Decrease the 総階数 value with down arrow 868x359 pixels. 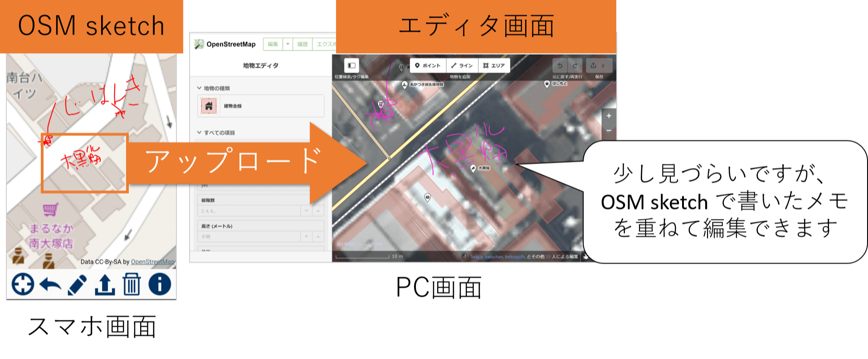[307, 211]
